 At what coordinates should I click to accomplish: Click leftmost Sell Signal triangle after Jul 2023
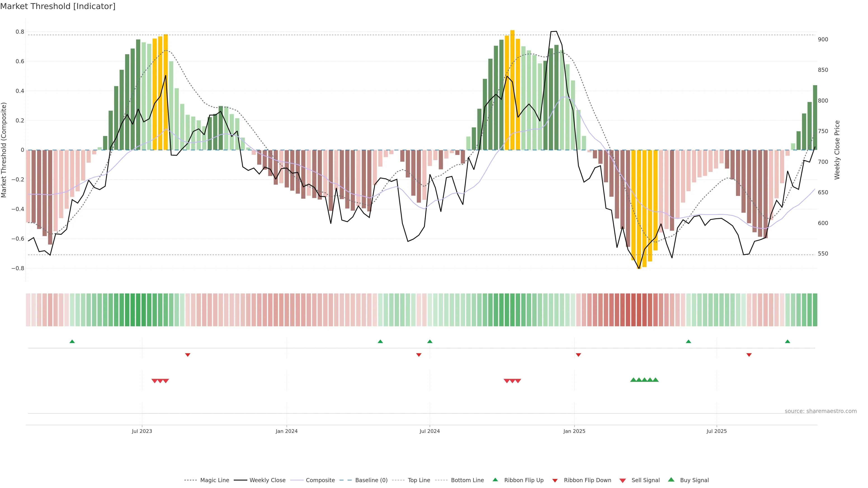[x=154, y=381]
